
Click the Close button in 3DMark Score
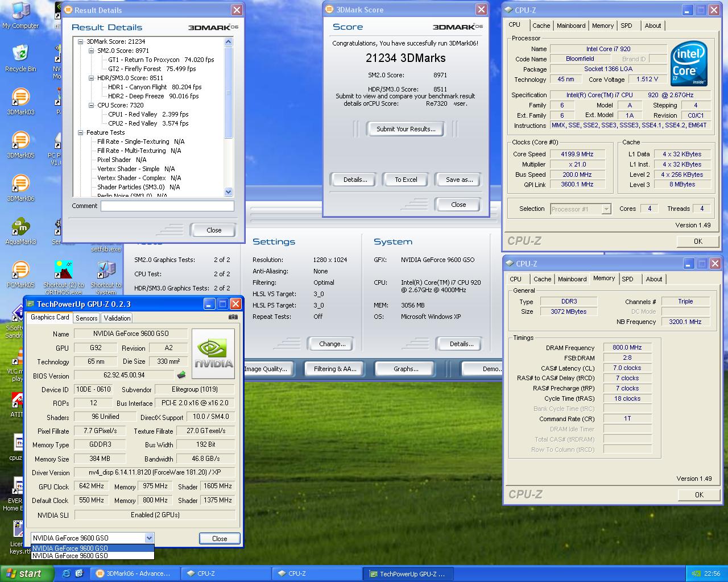point(458,205)
